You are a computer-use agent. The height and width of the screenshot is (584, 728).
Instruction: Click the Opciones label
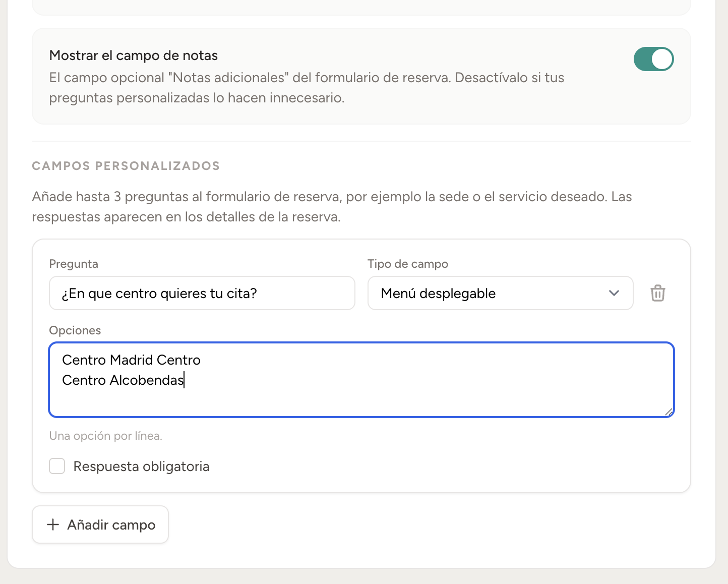[75, 330]
